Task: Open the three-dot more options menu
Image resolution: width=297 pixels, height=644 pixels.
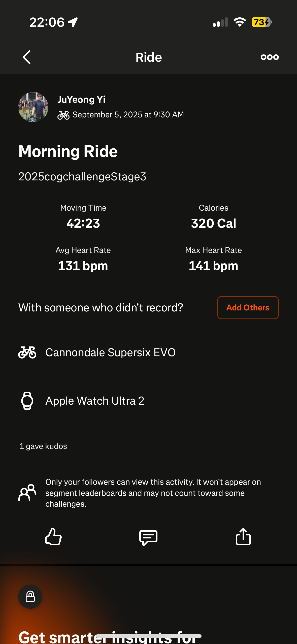Action: tap(270, 57)
